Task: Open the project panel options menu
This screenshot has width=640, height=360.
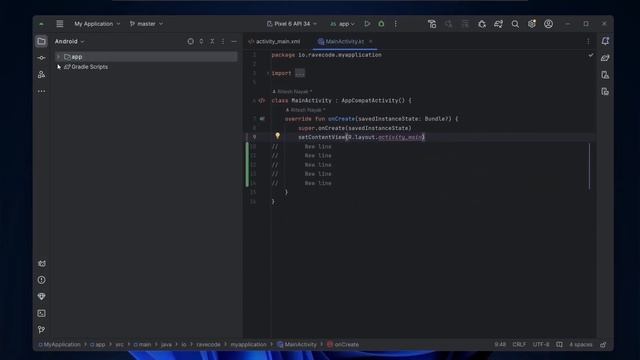Action: click(x=223, y=41)
